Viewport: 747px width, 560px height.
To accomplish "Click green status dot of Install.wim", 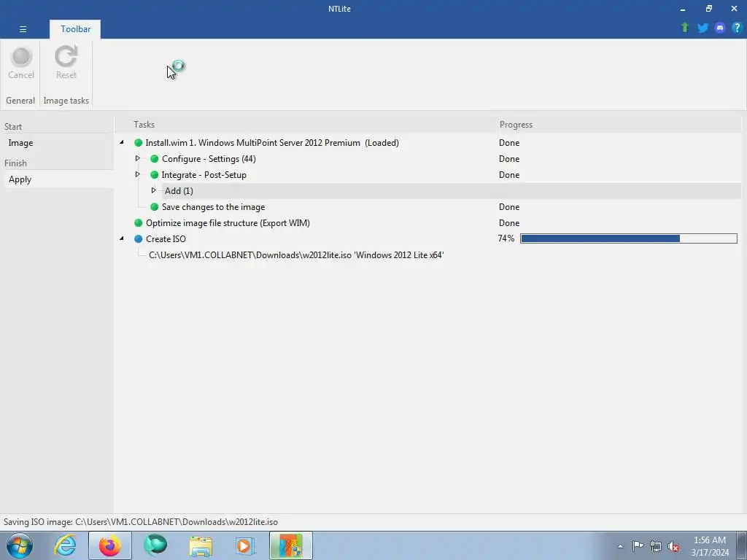I will (139, 143).
